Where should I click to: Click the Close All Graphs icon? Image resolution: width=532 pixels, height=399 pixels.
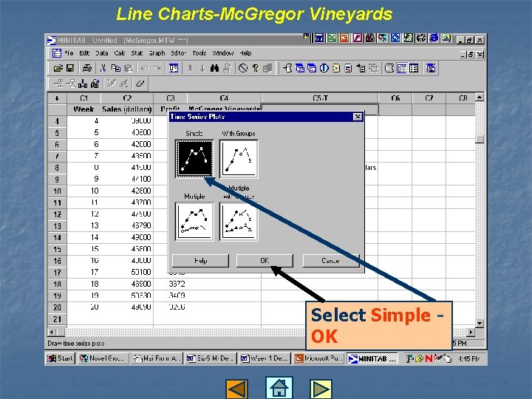pyautogui.click(x=431, y=68)
